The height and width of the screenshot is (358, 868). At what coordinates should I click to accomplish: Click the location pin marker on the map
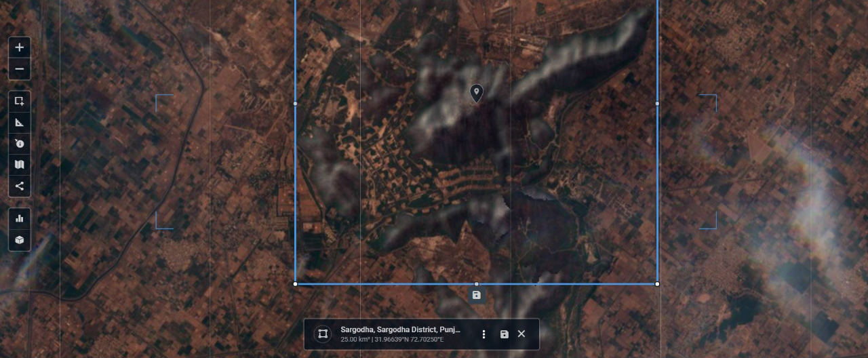[x=477, y=94]
